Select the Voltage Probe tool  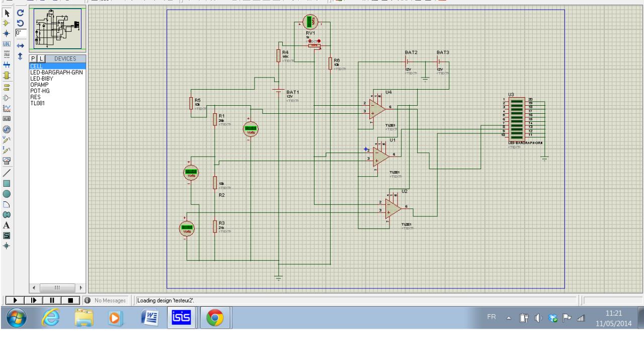[7, 139]
